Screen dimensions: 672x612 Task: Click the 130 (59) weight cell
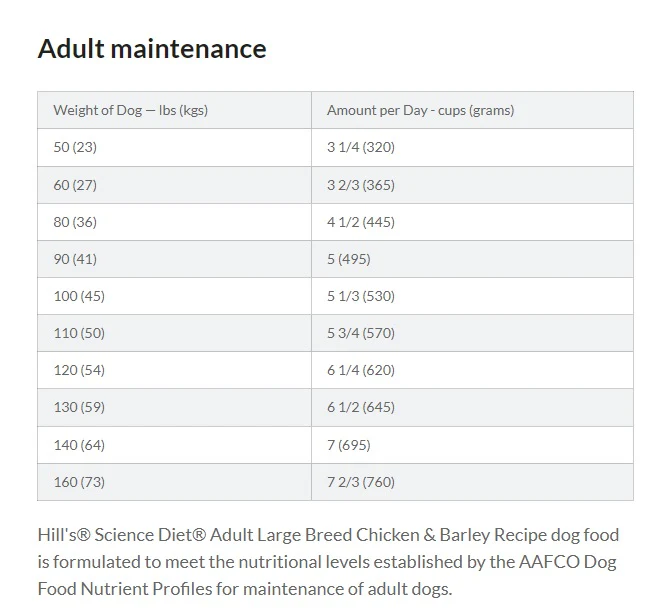click(x=174, y=407)
